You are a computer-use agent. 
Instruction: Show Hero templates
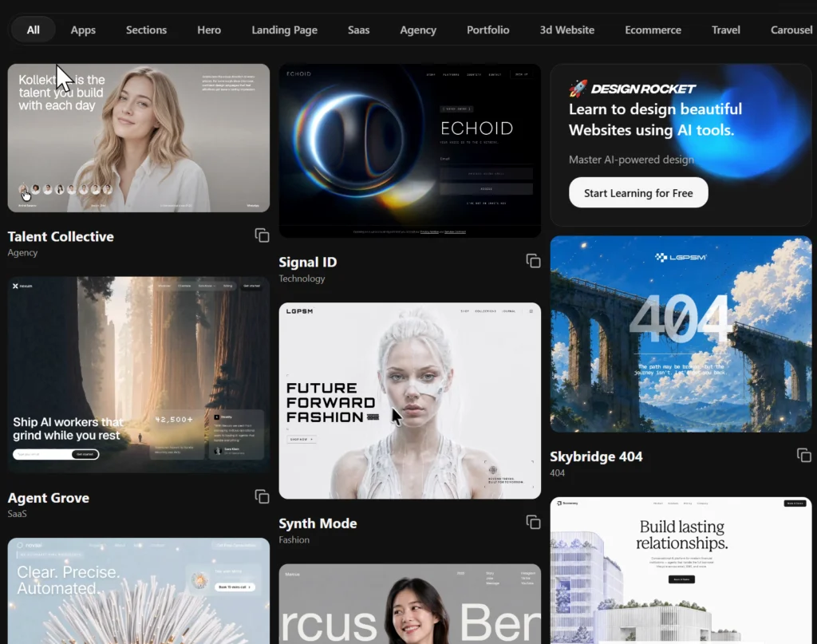(x=209, y=30)
